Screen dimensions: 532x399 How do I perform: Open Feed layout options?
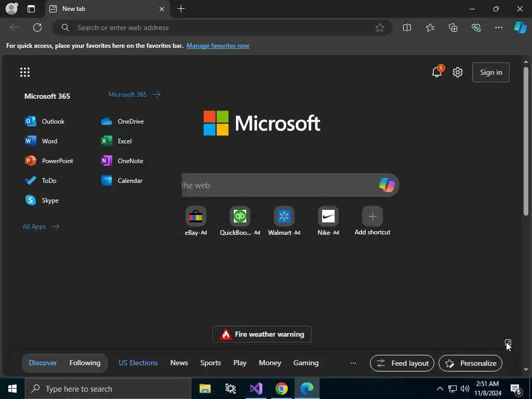coord(402,363)
